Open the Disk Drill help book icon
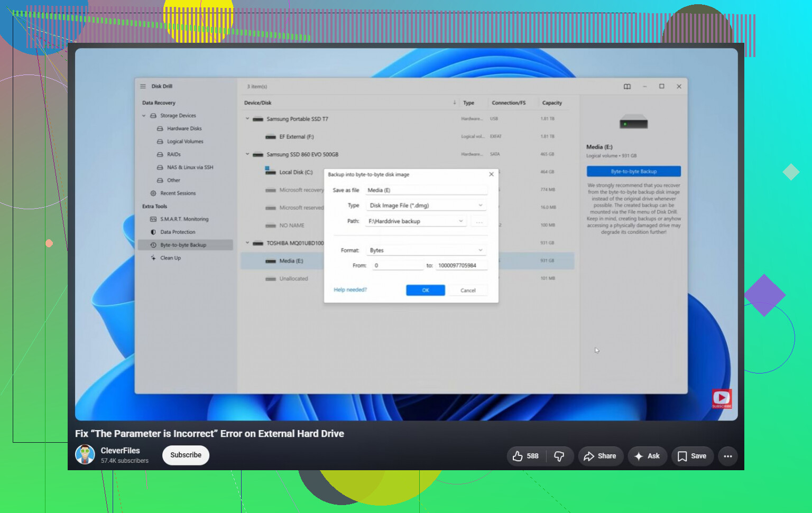This screenshot has width=812, height=513. click(627, 87)
